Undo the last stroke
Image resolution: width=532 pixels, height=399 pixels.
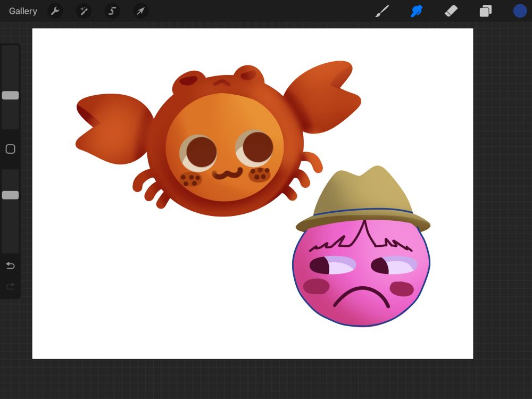11,265
